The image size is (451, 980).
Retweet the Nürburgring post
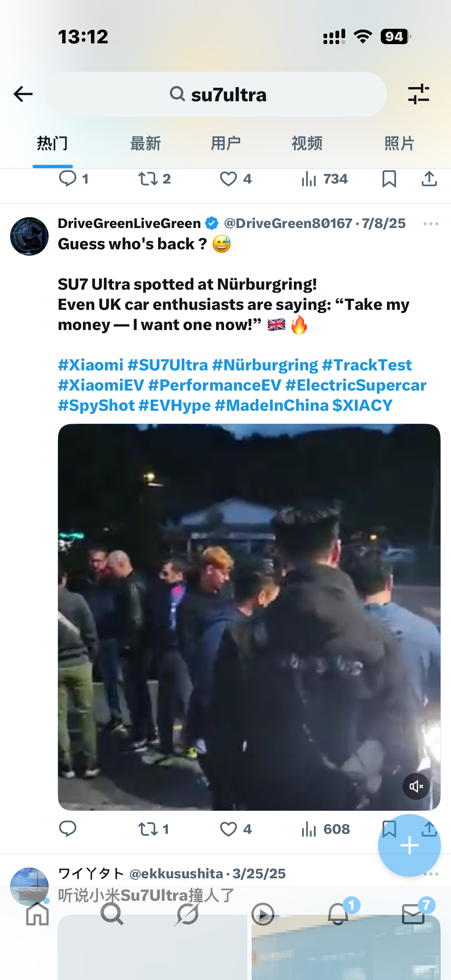tap(153, 829)
